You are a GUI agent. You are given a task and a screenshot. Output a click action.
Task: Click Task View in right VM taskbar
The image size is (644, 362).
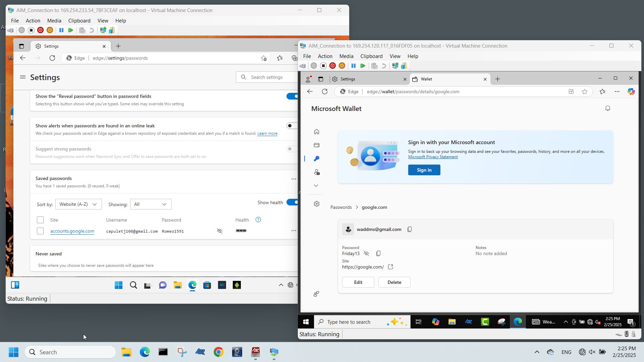418,322
